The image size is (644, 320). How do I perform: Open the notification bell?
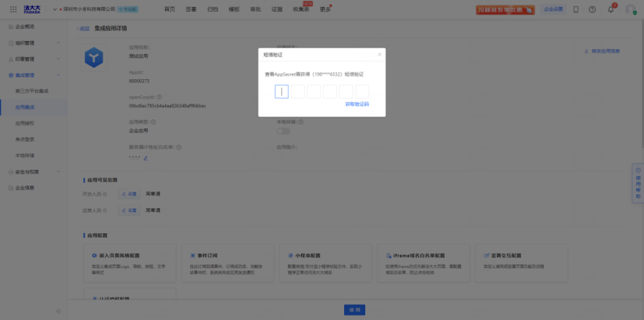(x=611, y=10)
